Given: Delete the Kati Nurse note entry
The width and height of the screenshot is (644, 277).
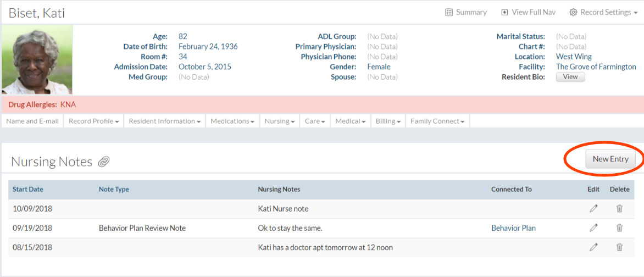Looking at the screenshot, I should click(x=619, y=209).
